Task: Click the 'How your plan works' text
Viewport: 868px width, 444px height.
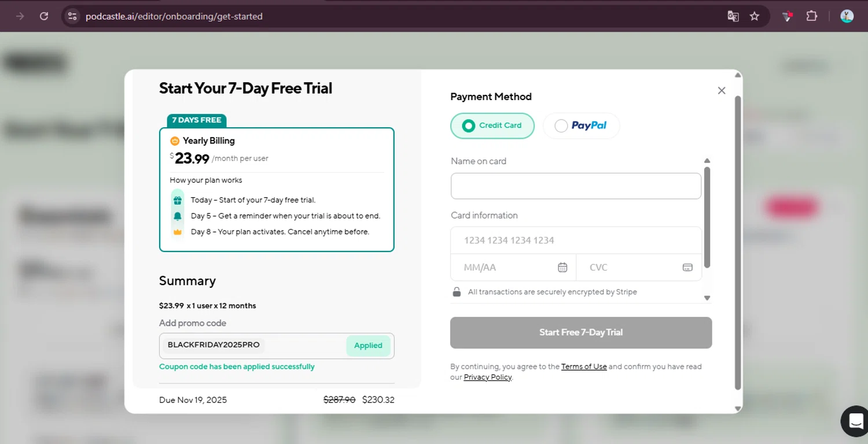Action: click(x=206, y=180)
